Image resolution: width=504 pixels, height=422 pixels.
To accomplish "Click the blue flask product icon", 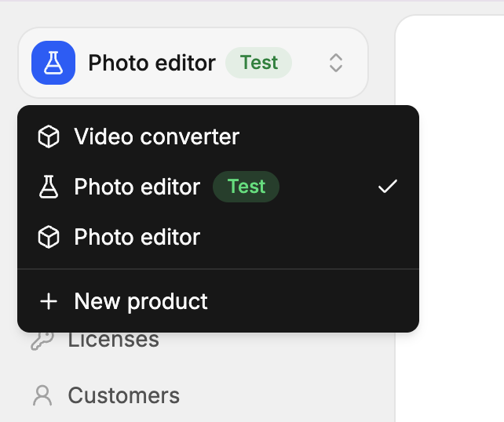I will pyautogui.click(x=53, y=63).
